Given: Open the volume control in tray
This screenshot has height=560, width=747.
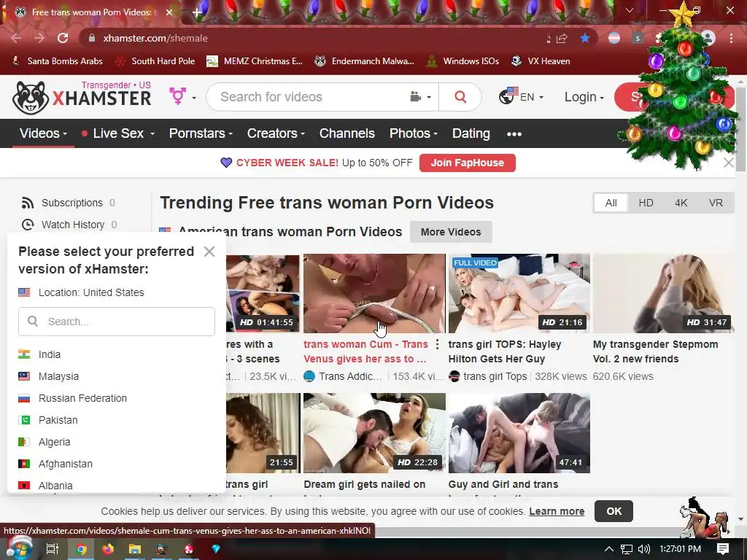Looking at the screenshot, I should pyautogui.click(x=643, y=549).
